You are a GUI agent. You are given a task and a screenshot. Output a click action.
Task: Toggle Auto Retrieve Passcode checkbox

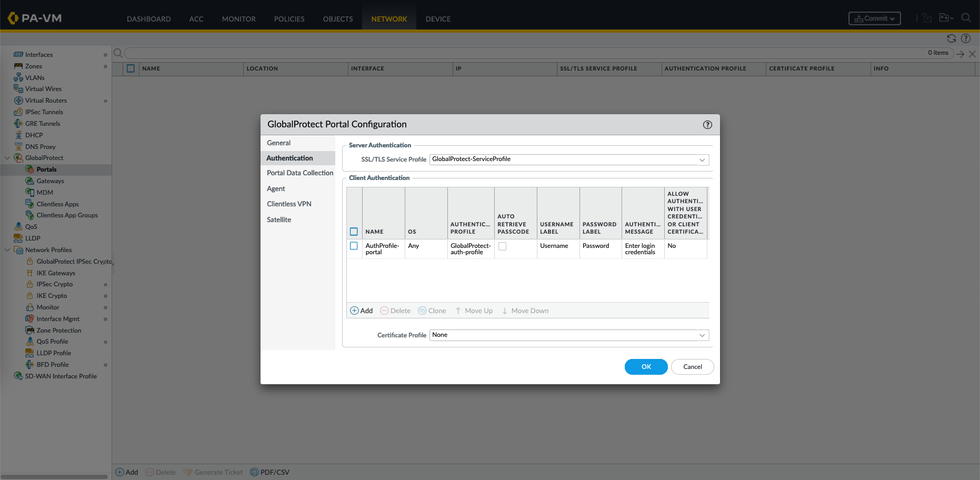(x=502, y=246)
